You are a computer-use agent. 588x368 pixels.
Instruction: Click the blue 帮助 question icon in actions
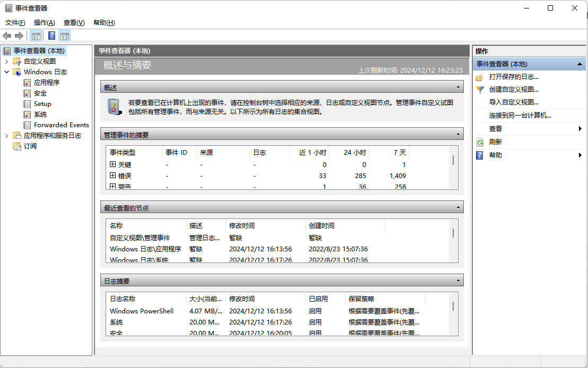pyautogui.click(x=480, y=155)
